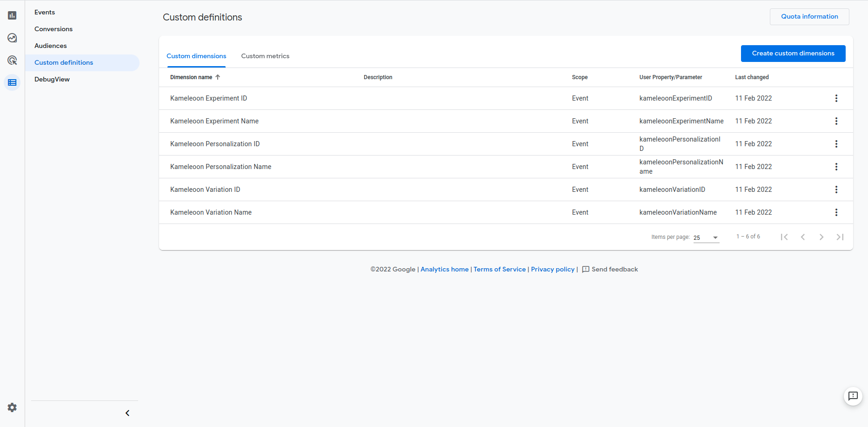Click the kameleoonExperimentName parameter cell

click(681, 121)
